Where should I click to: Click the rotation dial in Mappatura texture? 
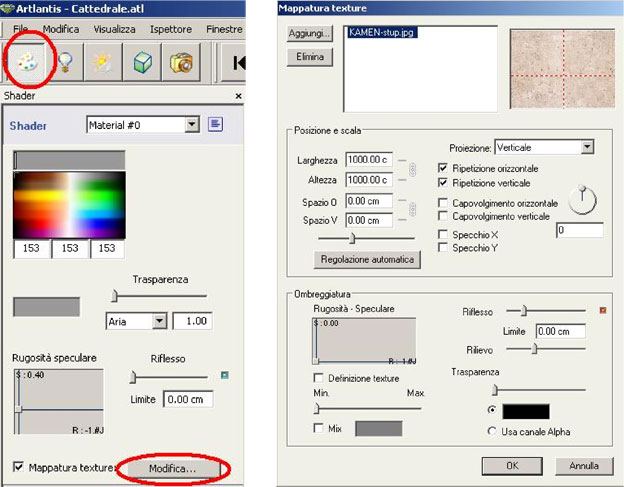coord(582,200)
